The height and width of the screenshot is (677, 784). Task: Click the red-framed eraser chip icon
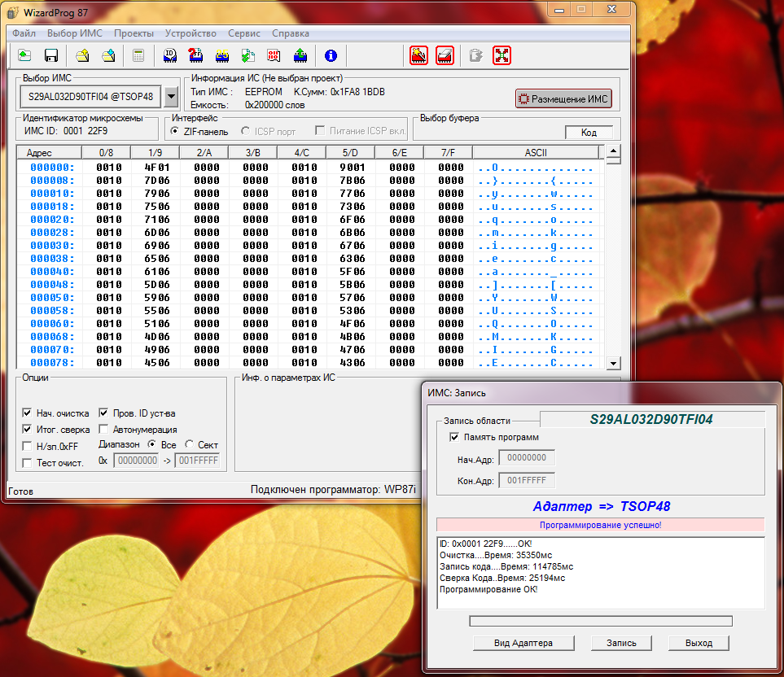(x=445, y=55)
